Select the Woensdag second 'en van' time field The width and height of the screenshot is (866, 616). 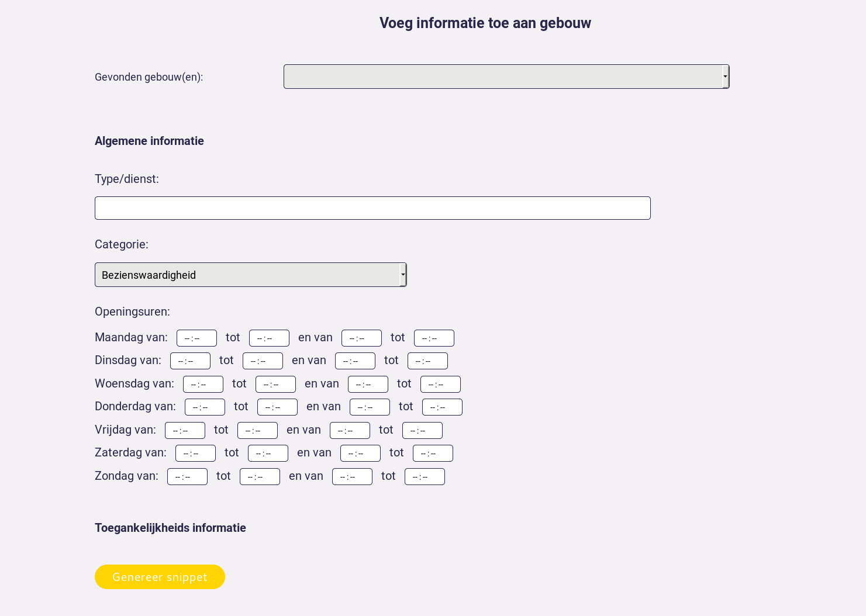pos(368,384)
